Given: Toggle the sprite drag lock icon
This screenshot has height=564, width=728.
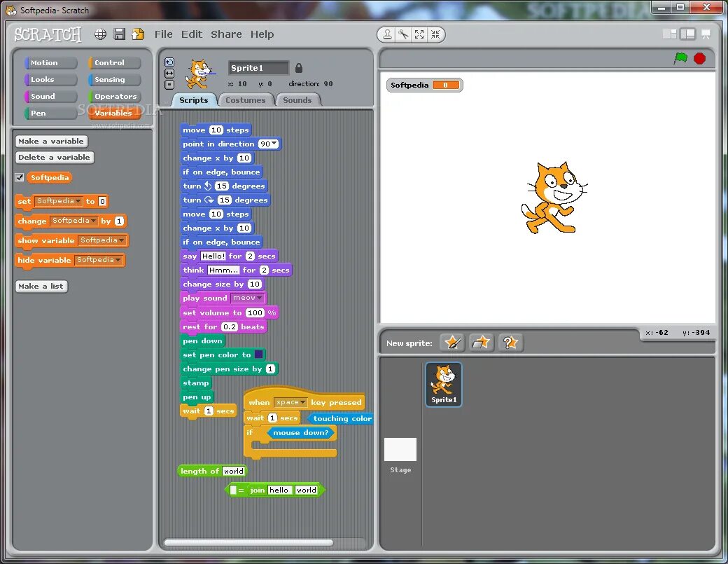Looking at the screenshot, I should 298,68.
